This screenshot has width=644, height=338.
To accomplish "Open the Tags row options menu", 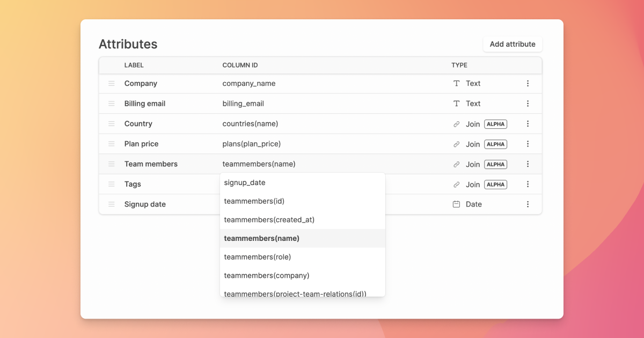I will (528, 184).
